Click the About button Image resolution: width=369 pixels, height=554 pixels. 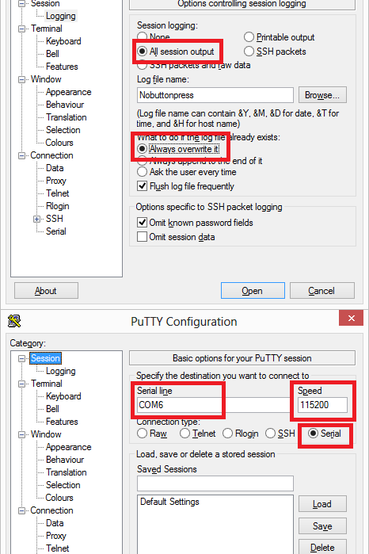pyautogui.click(x=46, y=290)
